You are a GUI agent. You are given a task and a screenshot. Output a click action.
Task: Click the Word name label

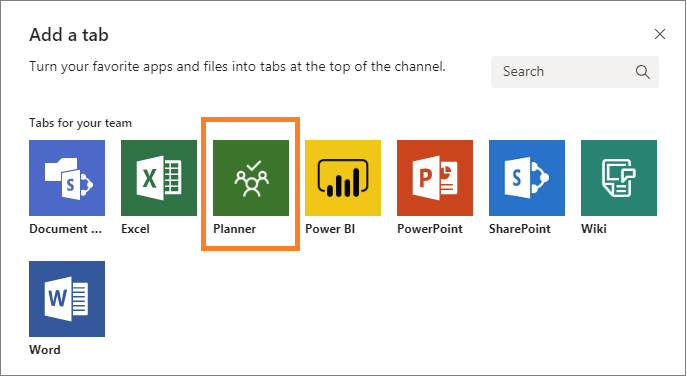pos(45,350)
